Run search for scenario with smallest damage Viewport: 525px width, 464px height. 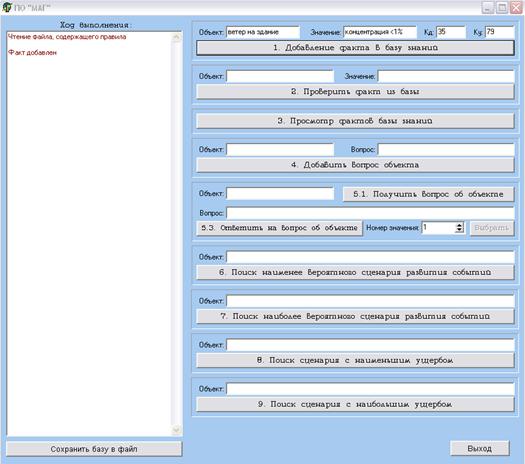point(355,361)
